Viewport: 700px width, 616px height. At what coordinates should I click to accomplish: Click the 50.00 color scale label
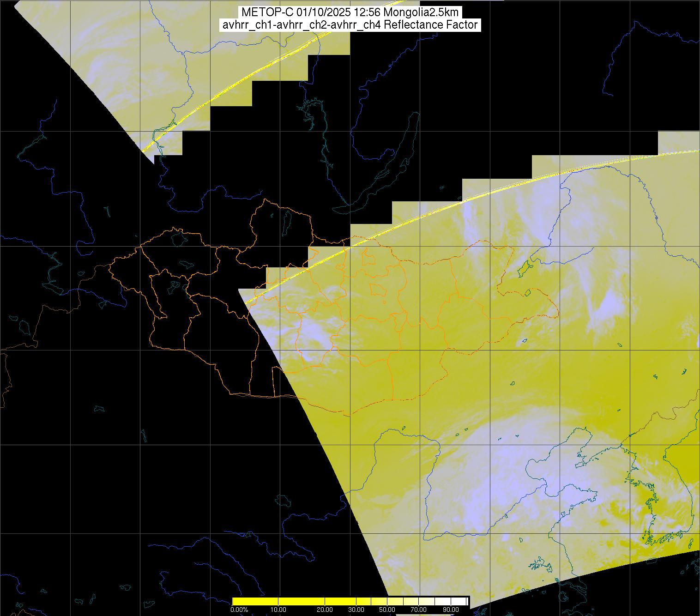coord(387,610)
